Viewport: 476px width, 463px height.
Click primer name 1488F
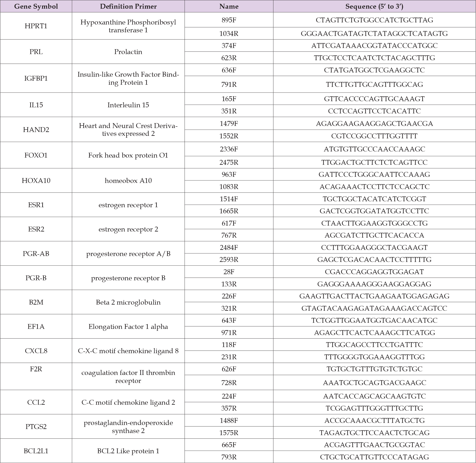click(x=229, y=421)
